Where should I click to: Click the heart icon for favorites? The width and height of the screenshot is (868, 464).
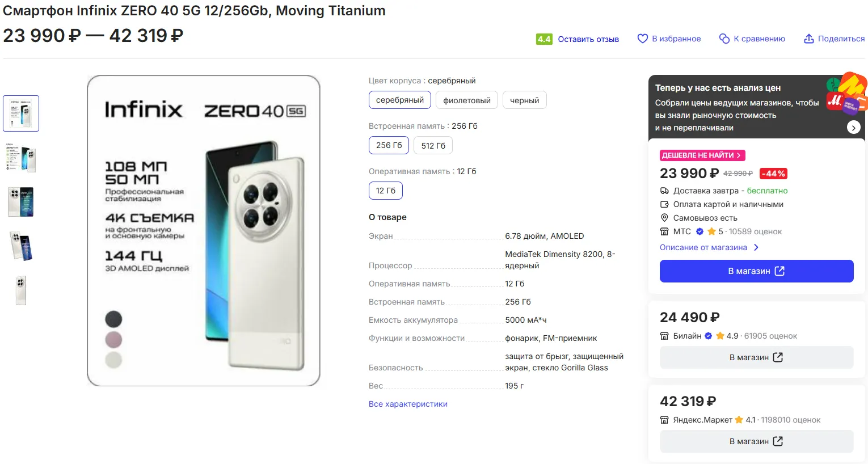coord(642,39)
